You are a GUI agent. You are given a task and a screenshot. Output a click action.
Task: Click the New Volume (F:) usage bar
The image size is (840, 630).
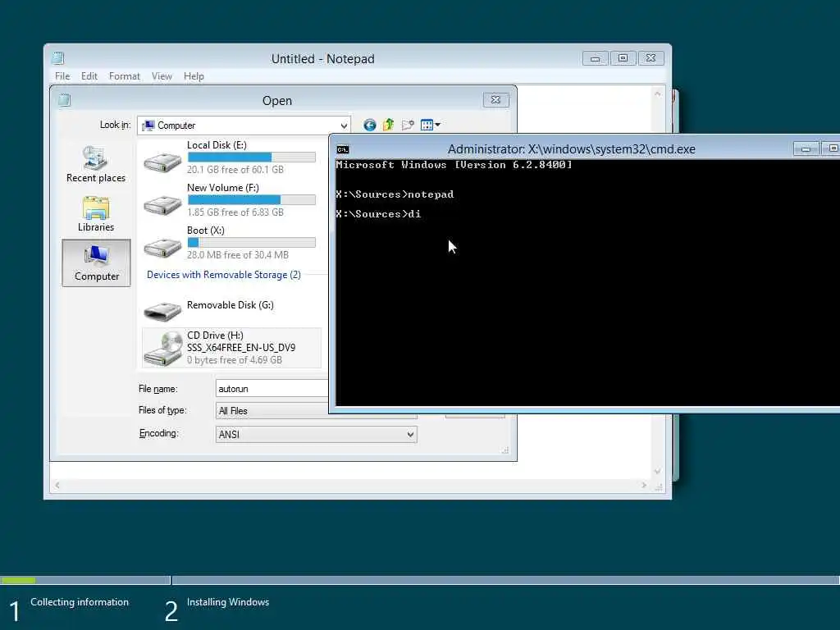[251, 200]
